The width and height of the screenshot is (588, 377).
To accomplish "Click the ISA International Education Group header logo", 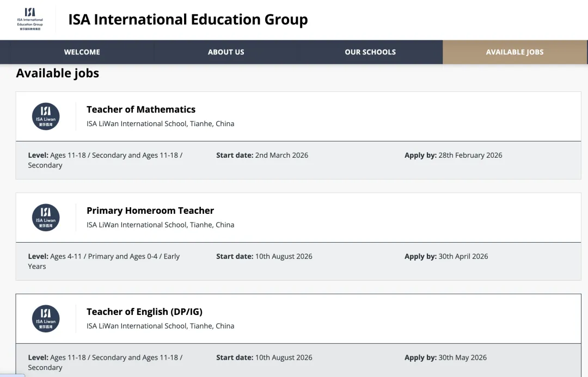I will 30,19.
